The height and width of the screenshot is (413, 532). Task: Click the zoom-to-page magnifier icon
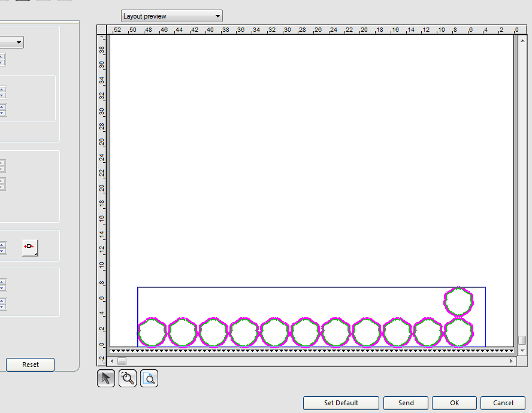[x=149, y=378]
